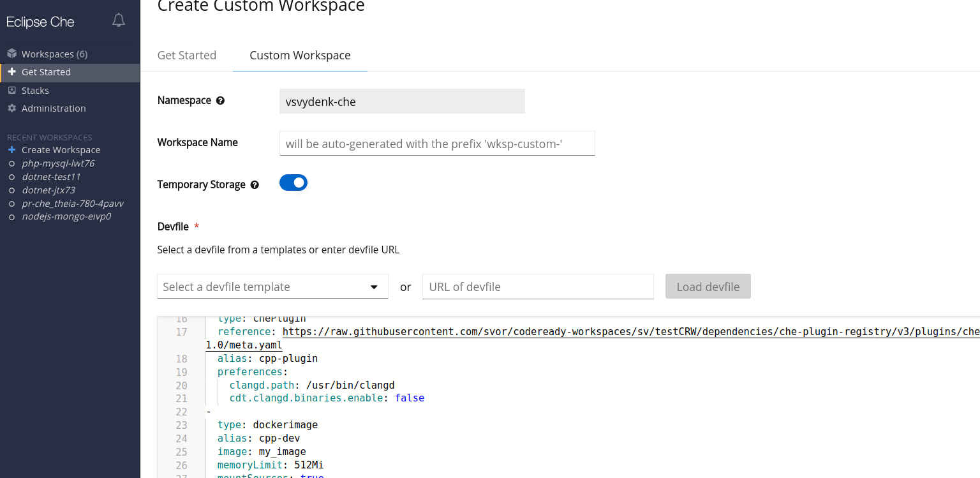The width and height of the screenshot is (980, 478).
Task: Focus the URL of devfile field
Action: click(x=537, y=287)
